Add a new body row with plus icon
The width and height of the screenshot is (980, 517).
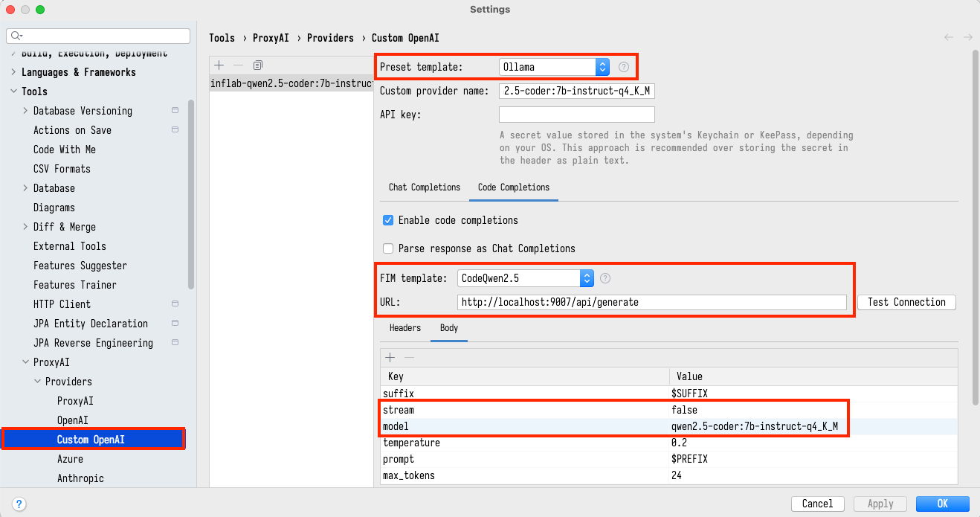tap(390, 358)
